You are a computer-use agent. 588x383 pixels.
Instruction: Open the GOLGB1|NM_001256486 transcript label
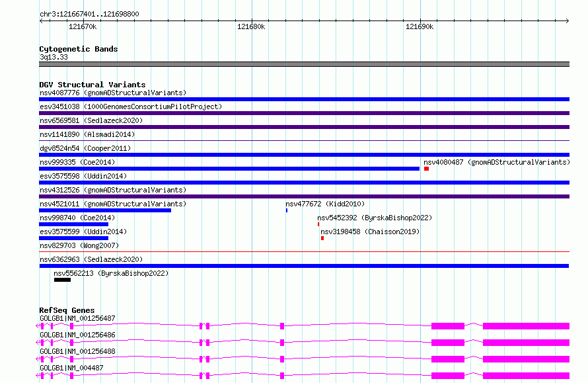[x=77, y=335]
